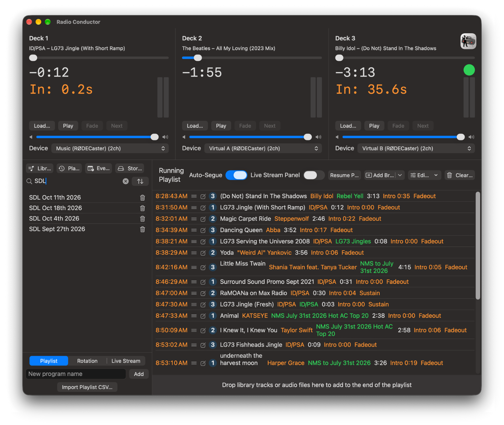The width and height of the screenshot is (504, 425).
Task: Adjust the Deck 3 volume slider
Action: [404, 137]
